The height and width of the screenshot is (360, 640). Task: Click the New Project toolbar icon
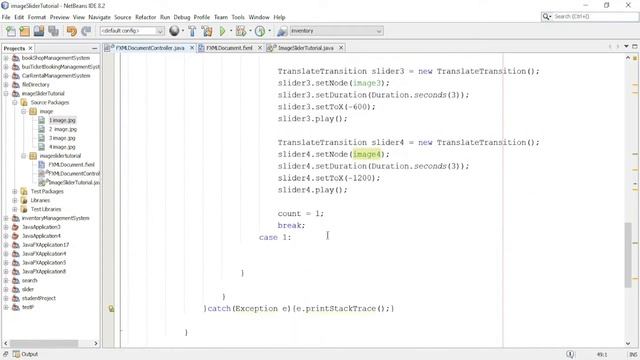coord(24,31)
